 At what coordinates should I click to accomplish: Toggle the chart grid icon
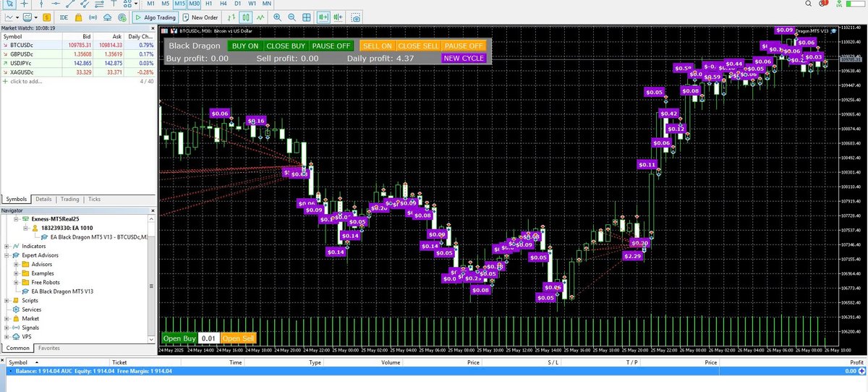[306, 17]
